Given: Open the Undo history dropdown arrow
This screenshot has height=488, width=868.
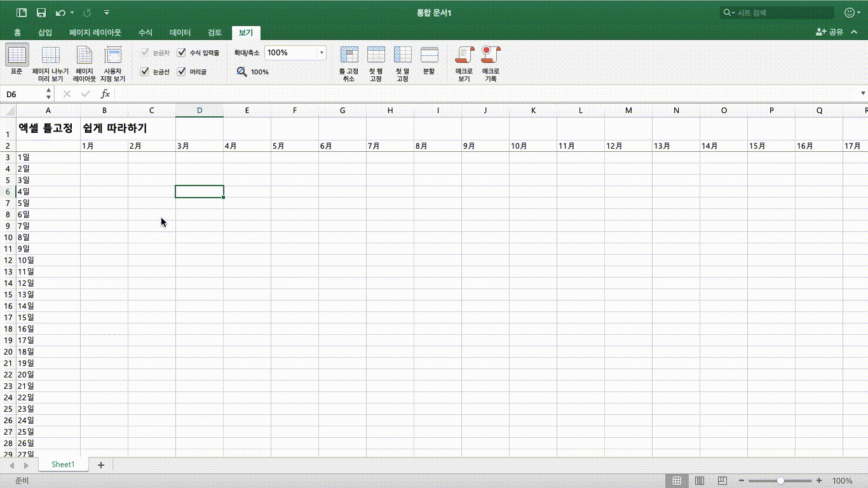Looking at the screenshot, I should (72, 13).
